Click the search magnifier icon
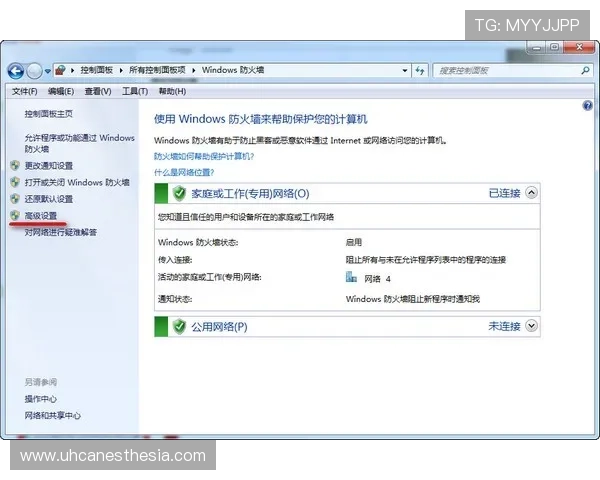Image resolution: width=600 pixels, height=480 pixels. click(585, 70)
